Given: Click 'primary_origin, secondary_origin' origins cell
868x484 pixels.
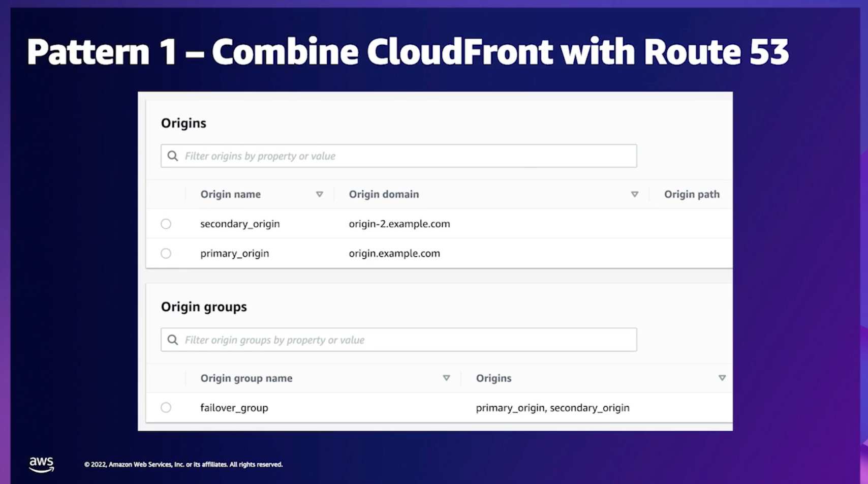Looking at the screenshot, I should [x=552, y=408].
